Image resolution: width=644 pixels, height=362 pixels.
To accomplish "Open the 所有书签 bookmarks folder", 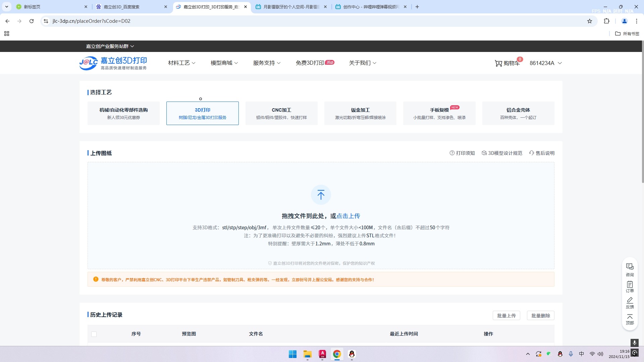I will [627, 34].
